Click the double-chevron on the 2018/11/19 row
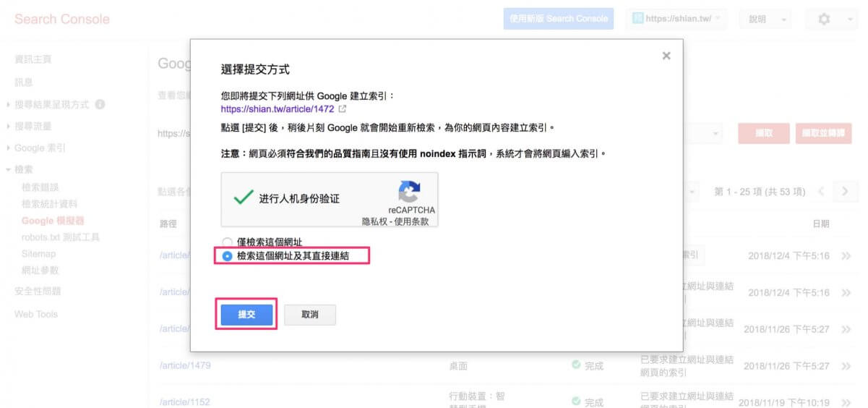Viewport: 868px width, 408px height. (846, 402)
